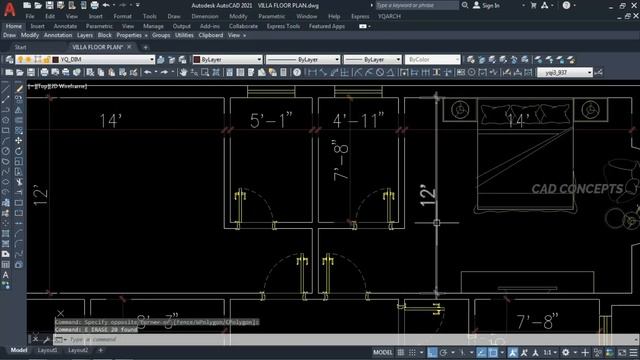The height and width of the screenshot is (360, 640).
Task: Toggle Polar tracking in status bar
Action: pyautogui.click(x=443, y=352)
